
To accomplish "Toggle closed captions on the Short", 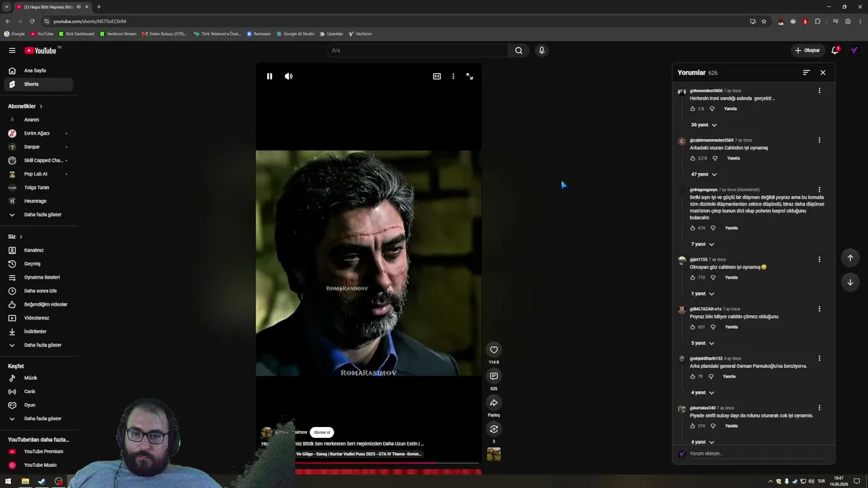I will coord(437,77).
